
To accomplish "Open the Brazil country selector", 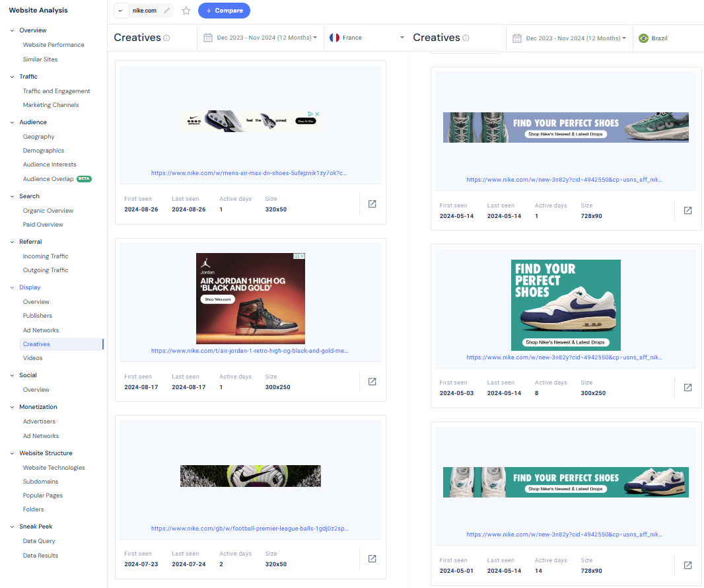I will 667,38.
